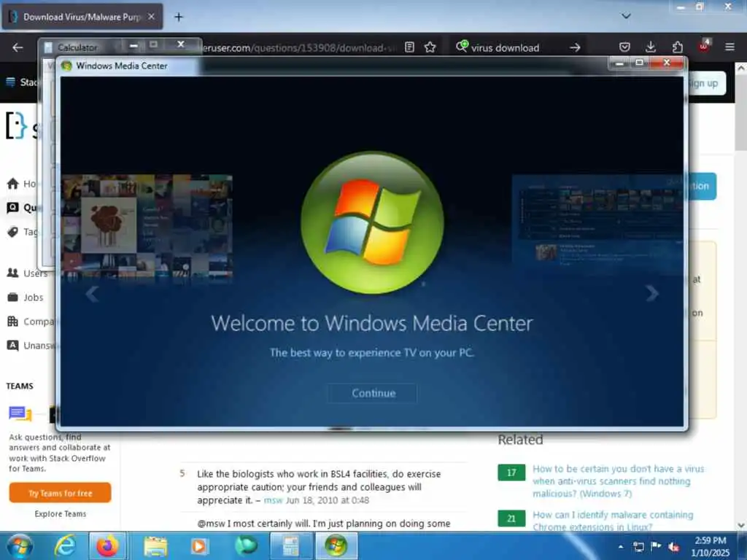This screenshot has height=560, width=747.
Task: Go back in Firefox browser
Action: tap(18, 47)
